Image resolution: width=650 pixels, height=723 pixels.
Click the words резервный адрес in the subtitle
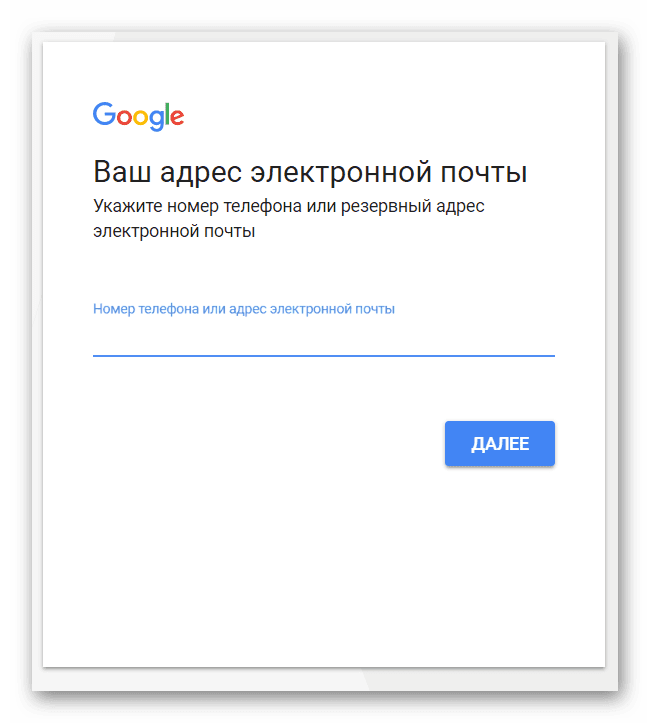tap(413, 207)
